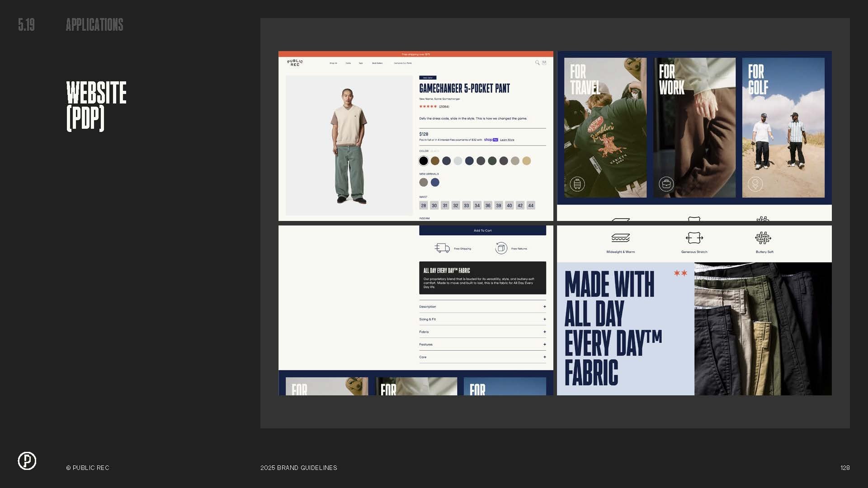Open the search magnifier icon in site header
This screenshot has height=488, width=868.
[x=537, y=63]
